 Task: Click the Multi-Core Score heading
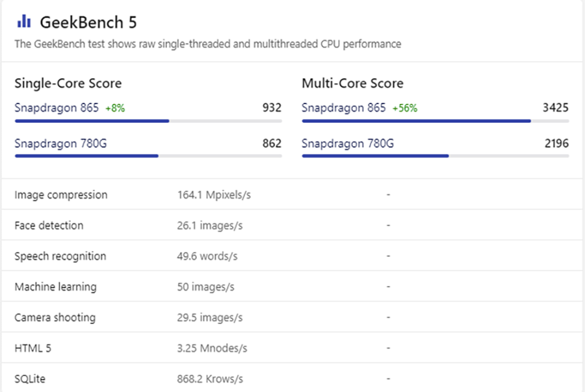pyautogui.click(x=352, y=83)
